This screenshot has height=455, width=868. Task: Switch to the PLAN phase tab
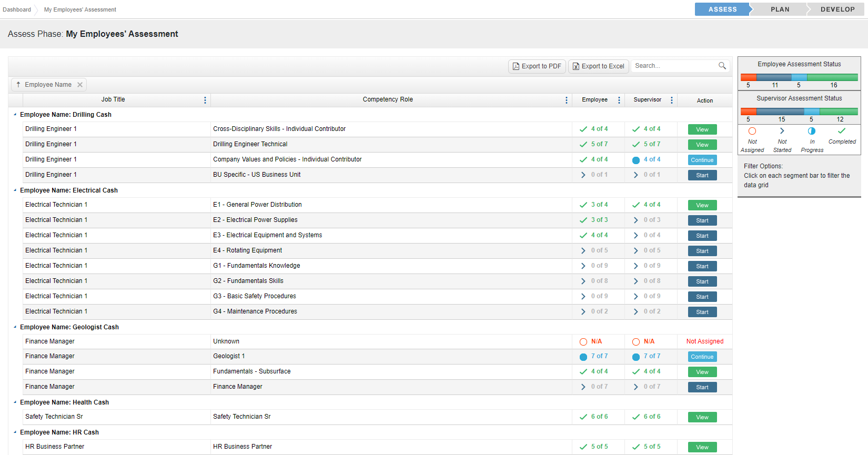780,9
